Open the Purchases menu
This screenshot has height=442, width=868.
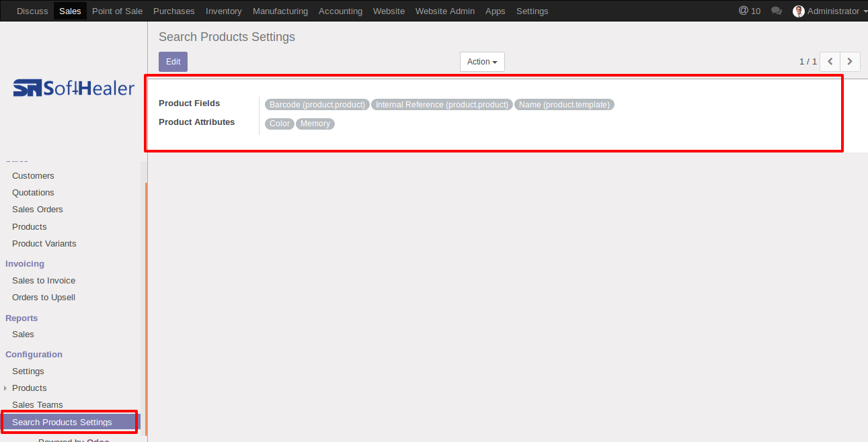[174, 11]
